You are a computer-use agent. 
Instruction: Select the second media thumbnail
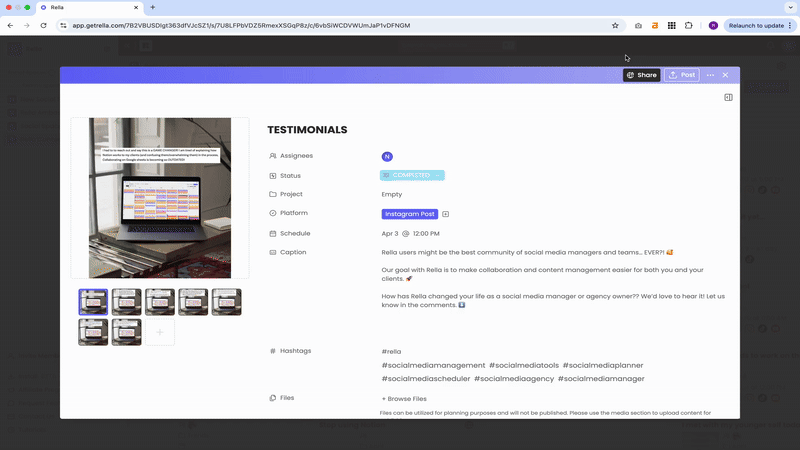point(127,302)
